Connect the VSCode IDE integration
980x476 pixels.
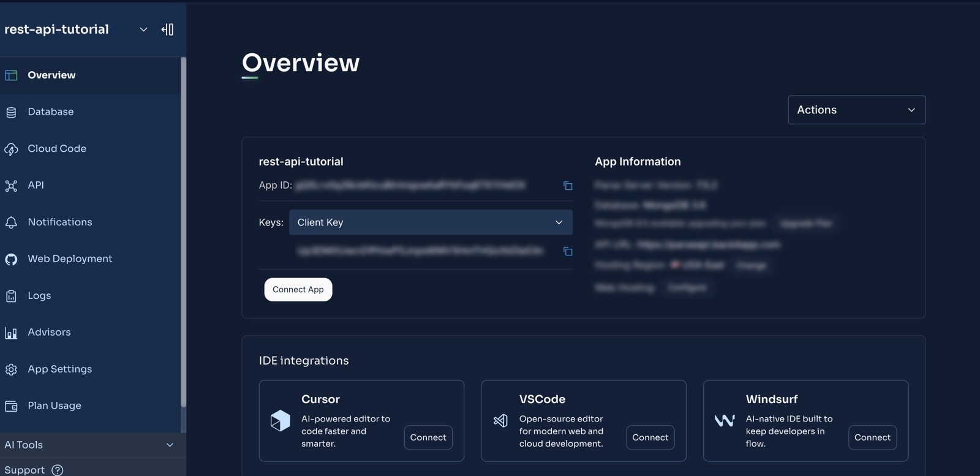(650, 437)
